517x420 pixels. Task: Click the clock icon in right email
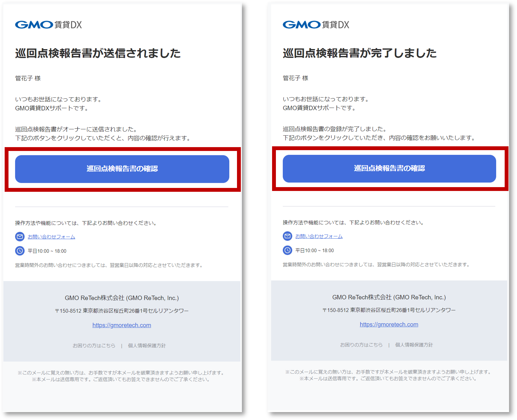287,250
